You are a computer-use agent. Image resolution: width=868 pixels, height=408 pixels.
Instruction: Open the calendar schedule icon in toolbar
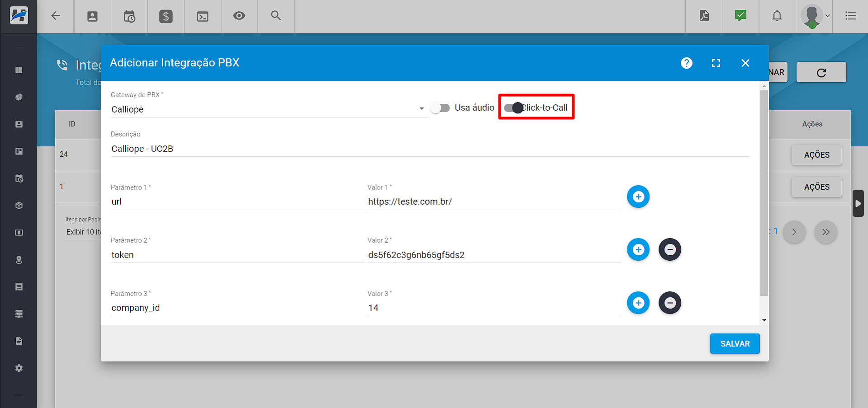click(x=129, y=16)
